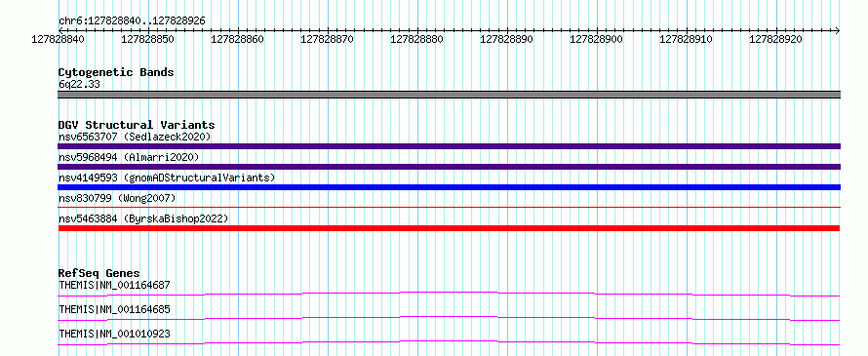Open THEMIS|NM_001164687 transcript label

click(x=114, y=285)
